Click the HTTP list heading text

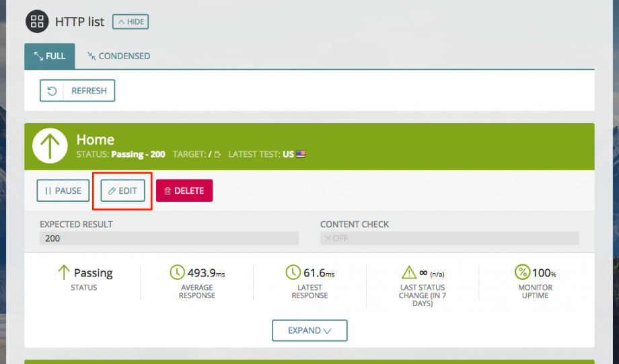coord(80,22)
